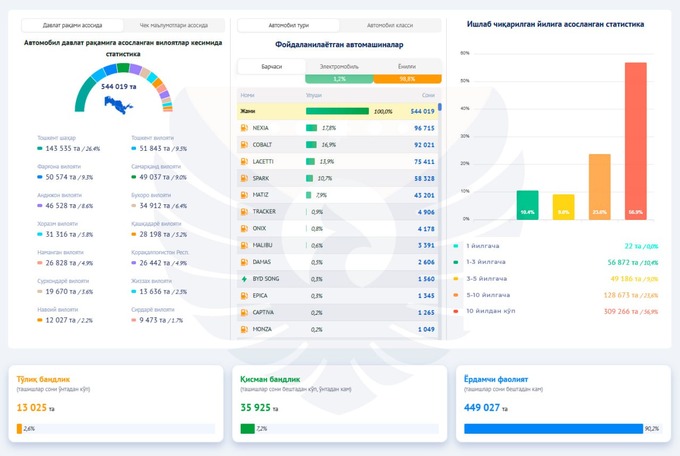
Task: Select the Барчаси all-vehicles filter
Action: click(270, 66)
